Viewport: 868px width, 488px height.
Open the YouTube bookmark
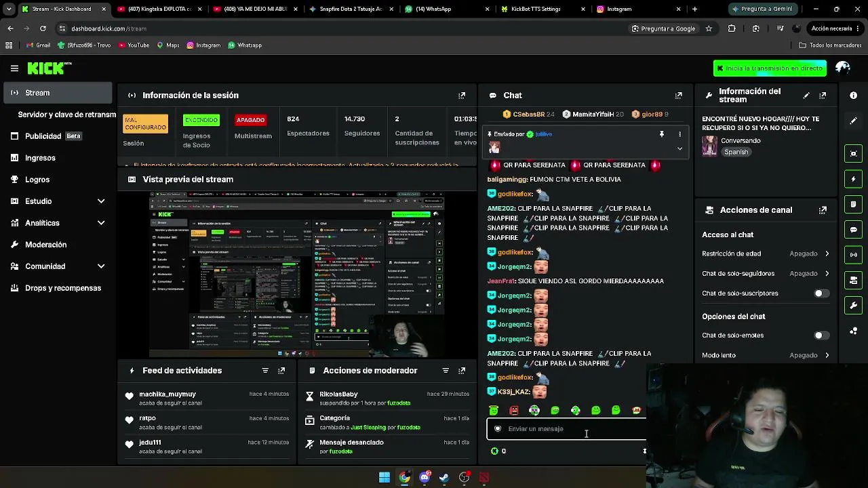(x=134, y=45)
